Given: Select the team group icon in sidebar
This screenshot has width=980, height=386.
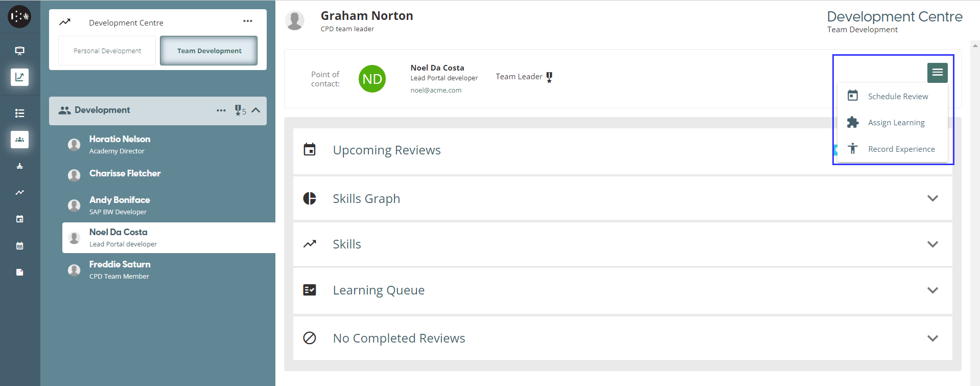Looking at the screenshot, I should [19, 140].
